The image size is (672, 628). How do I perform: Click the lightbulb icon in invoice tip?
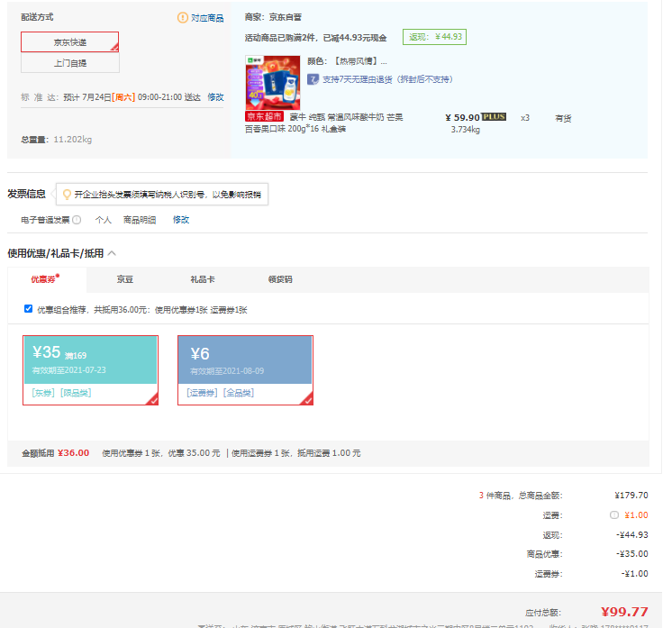67,195
